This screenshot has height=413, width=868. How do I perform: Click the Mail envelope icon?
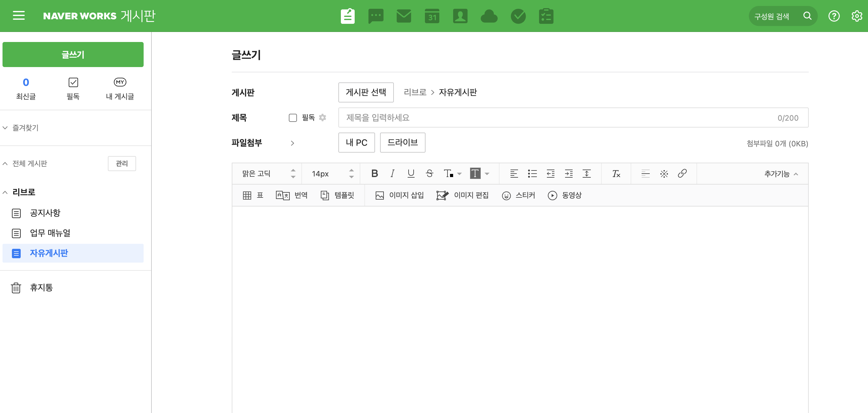click(404, 16)
